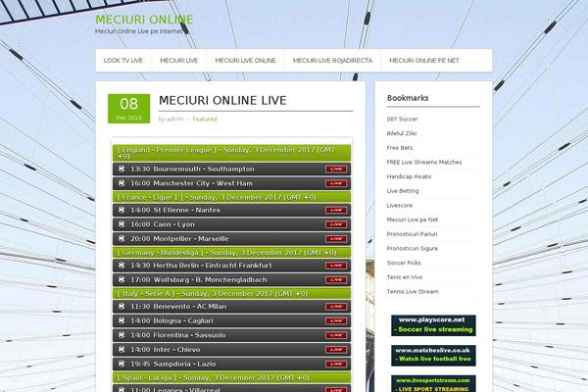Click the France - Ligue 1 header row
The height and width of the screenshot is (392, 588).
click(231, 197)
